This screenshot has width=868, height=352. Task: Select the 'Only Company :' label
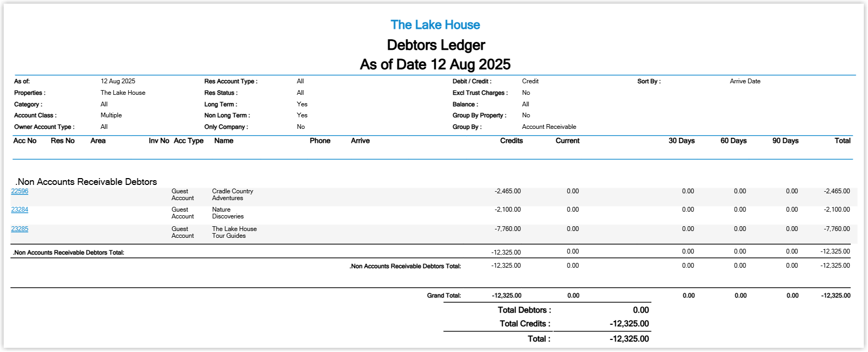tap(226, 127)
